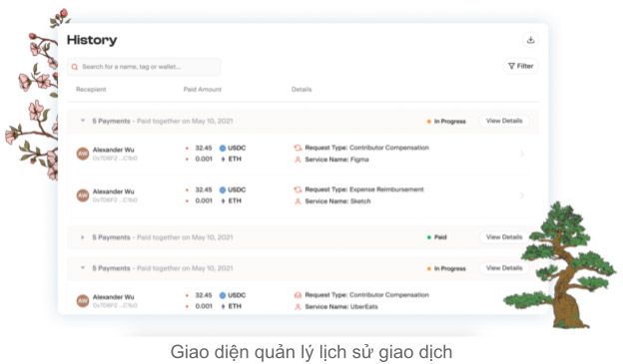
Task: Click request type icon in Figma row
Action: pos(298,148)
